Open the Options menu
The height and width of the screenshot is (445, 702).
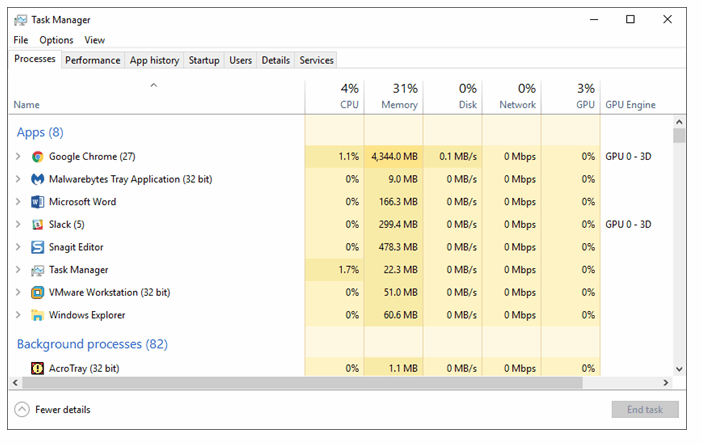pyautogui.click(x=56, y=40)
